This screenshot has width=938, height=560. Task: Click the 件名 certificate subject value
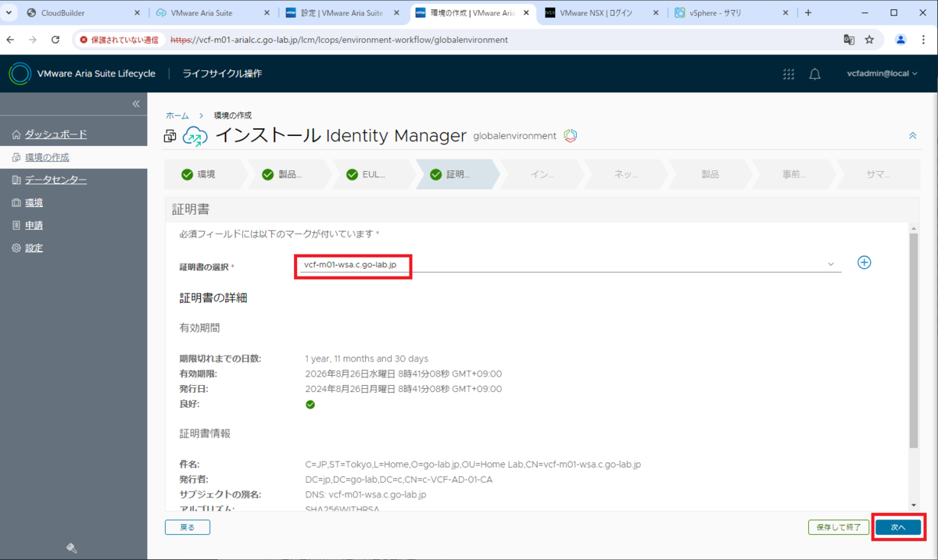point(473,464)
